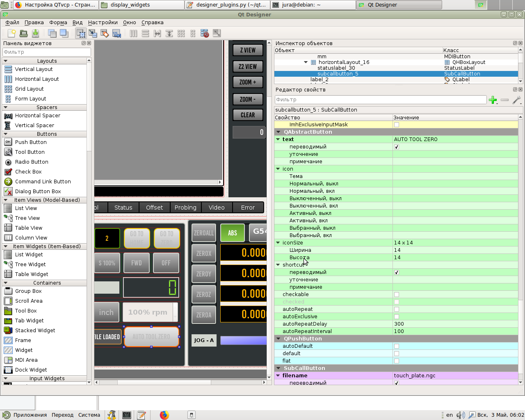Collapse the Buttons widget category
The image size is (525, 420).
pyautogui.click(x=6, y=134)
